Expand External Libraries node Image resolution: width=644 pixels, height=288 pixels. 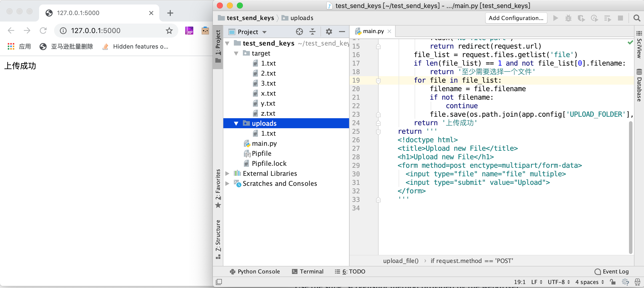[x=227, y=174]
